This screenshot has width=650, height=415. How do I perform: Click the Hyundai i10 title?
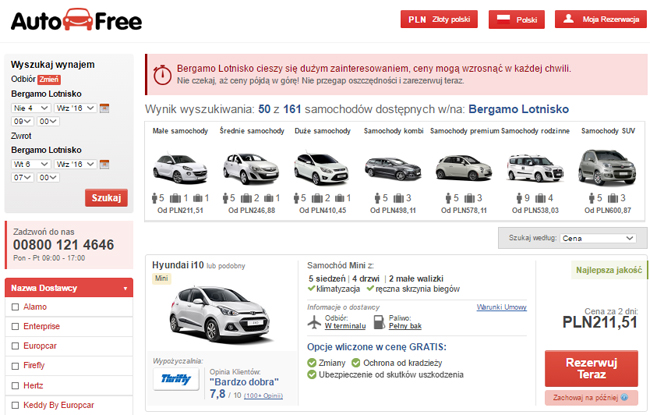coord(178,265)
